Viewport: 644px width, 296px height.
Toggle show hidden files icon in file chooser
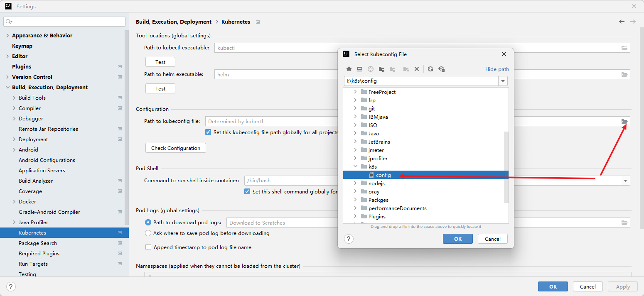[x=442, y=69]
